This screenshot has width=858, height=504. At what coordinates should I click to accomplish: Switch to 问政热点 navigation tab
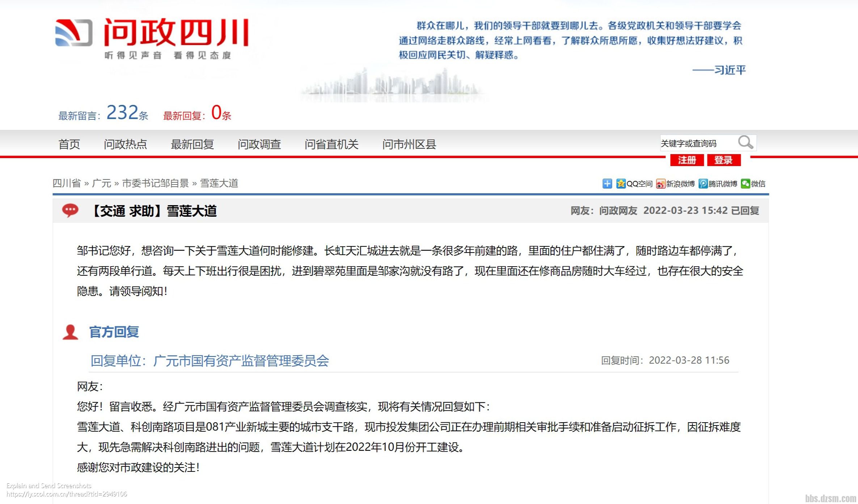pos(124,144)
